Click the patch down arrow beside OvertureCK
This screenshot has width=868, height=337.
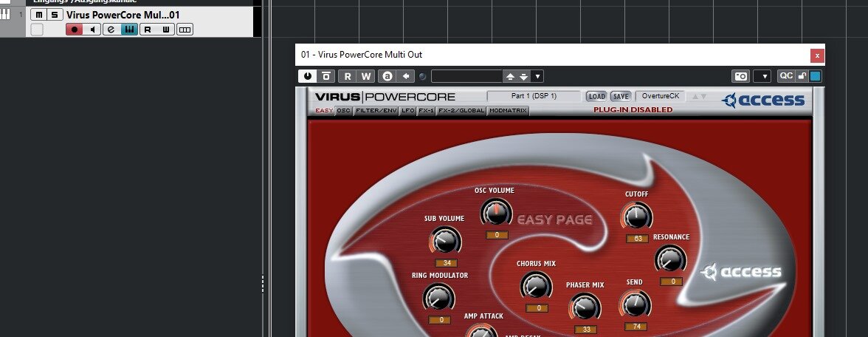pyautogui.click(x=703, y=96)
